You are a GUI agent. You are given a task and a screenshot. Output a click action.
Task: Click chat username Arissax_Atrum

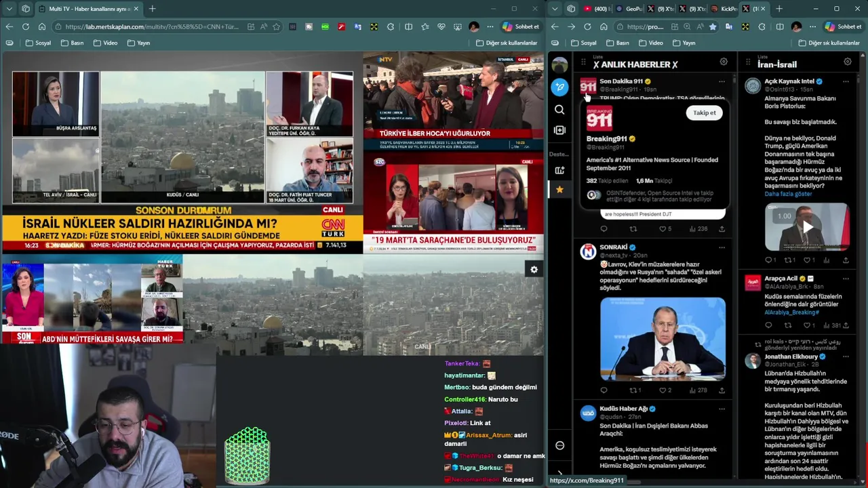[488, 435]
